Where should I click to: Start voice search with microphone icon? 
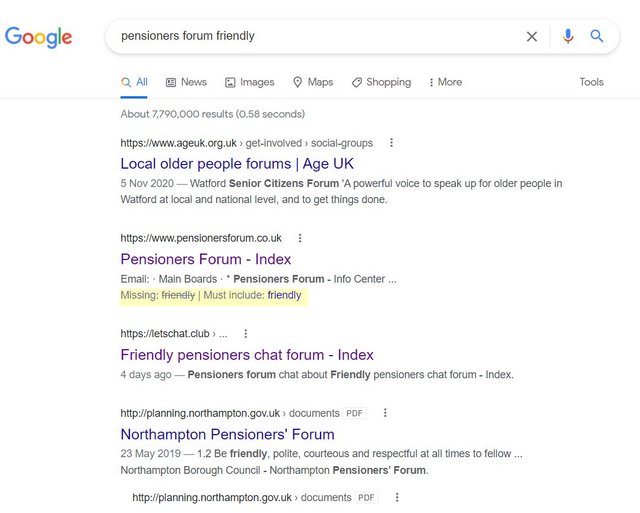click(568, 36)
